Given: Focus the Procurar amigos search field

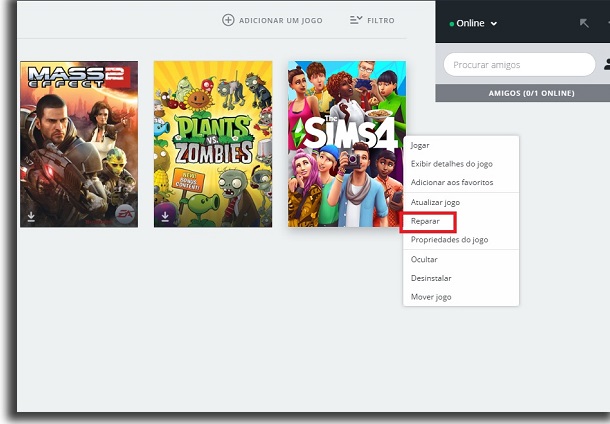Looking at the screenshot, I should coord(519,65).
